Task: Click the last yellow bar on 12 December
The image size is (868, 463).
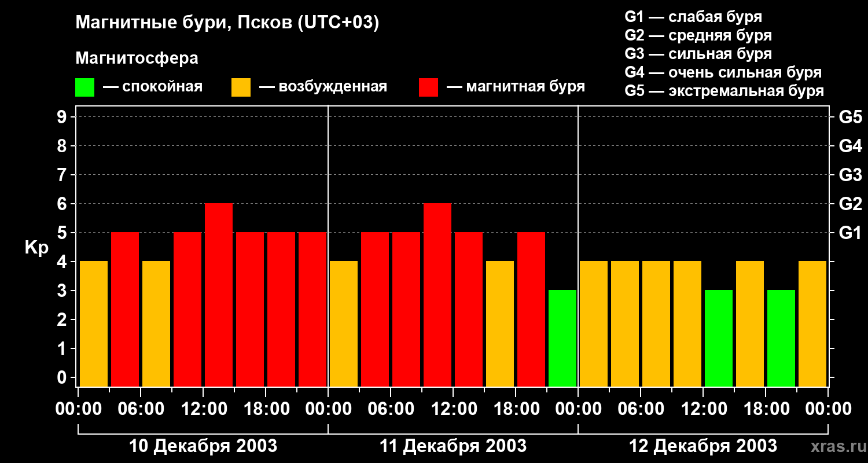Action: (812, 324)
